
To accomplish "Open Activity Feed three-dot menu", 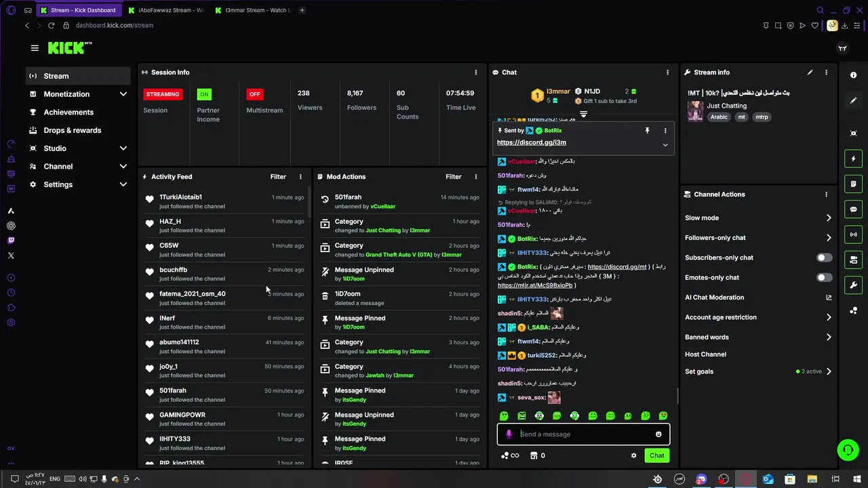I will pyautogui.click(x=300, y=177).
